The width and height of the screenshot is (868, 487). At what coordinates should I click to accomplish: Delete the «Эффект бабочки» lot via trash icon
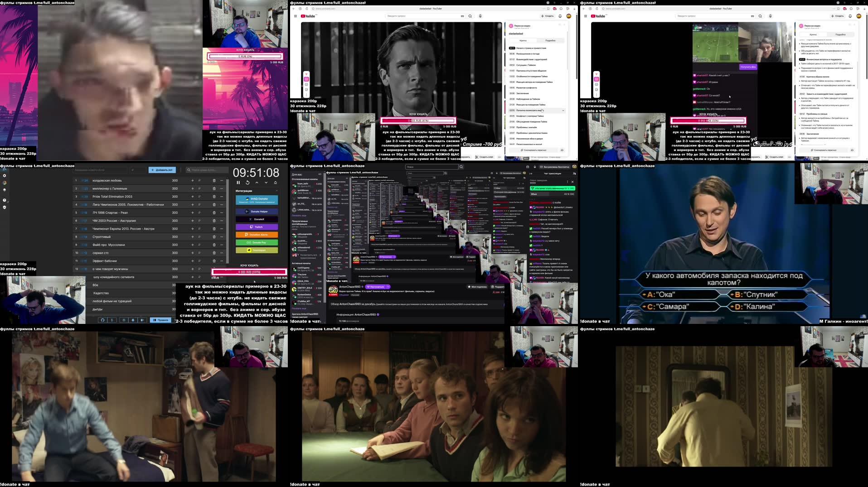[213, 261]
